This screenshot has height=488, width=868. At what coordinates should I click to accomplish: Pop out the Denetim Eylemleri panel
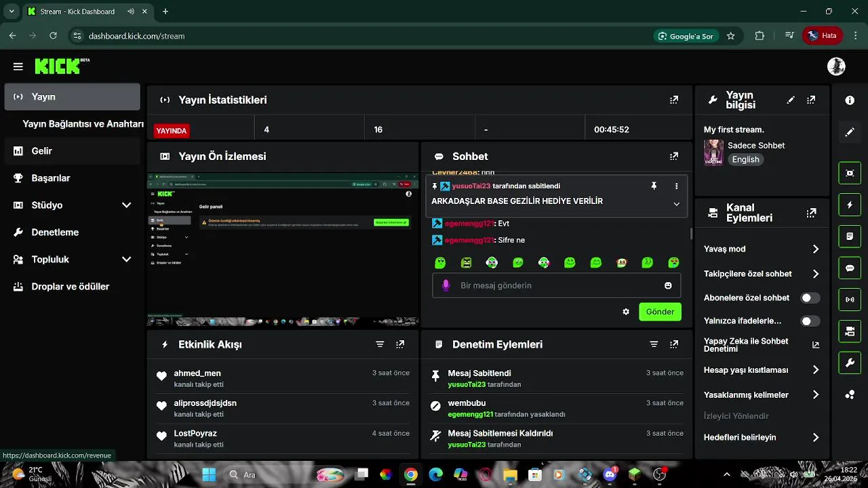[674, 344]
